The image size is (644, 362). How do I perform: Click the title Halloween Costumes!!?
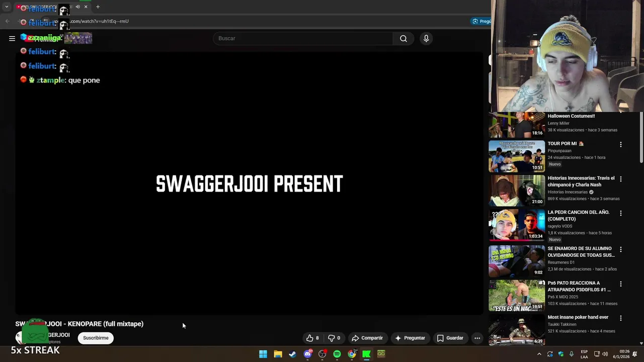tap(571, 116)
